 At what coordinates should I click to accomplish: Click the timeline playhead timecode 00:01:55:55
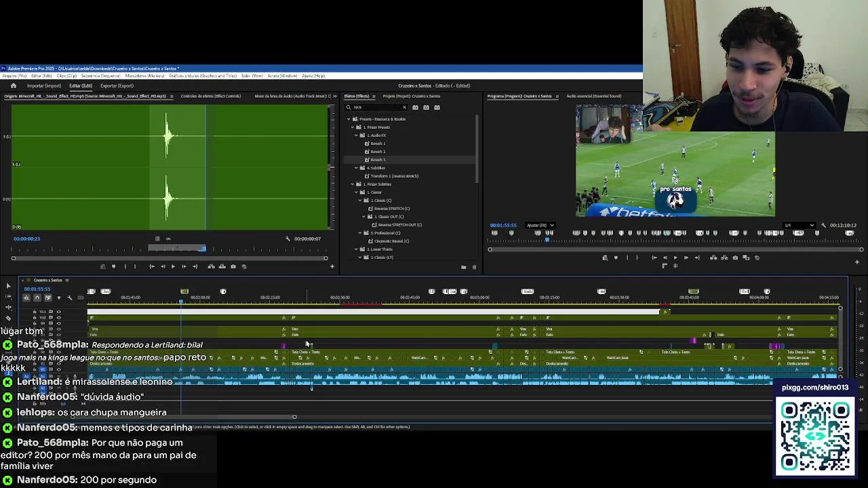[x=37, y=289]
